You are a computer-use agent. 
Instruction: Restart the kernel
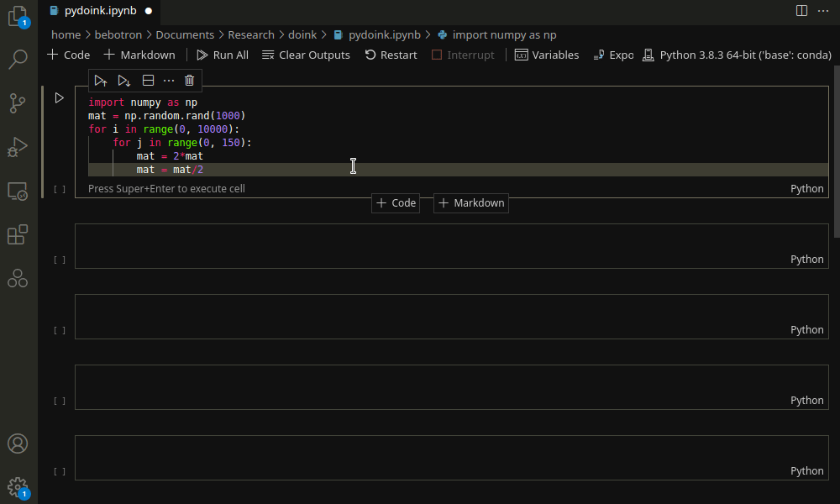[x=391, y=55]
